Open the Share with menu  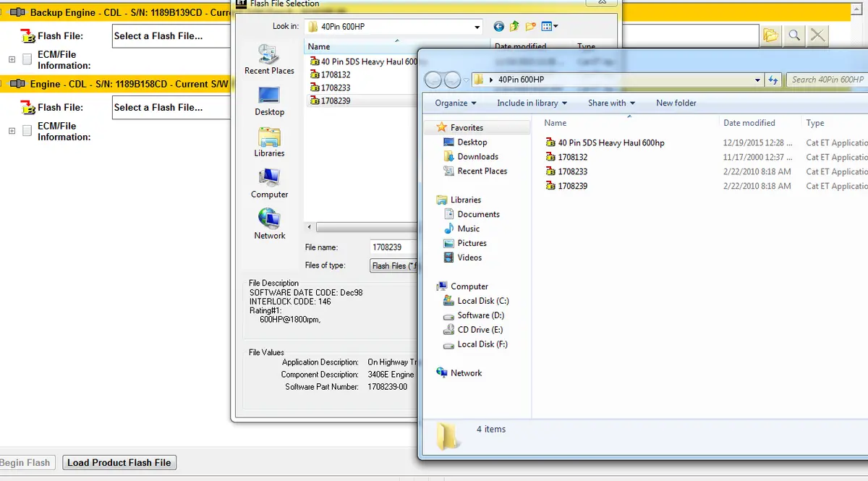[611, 103]
